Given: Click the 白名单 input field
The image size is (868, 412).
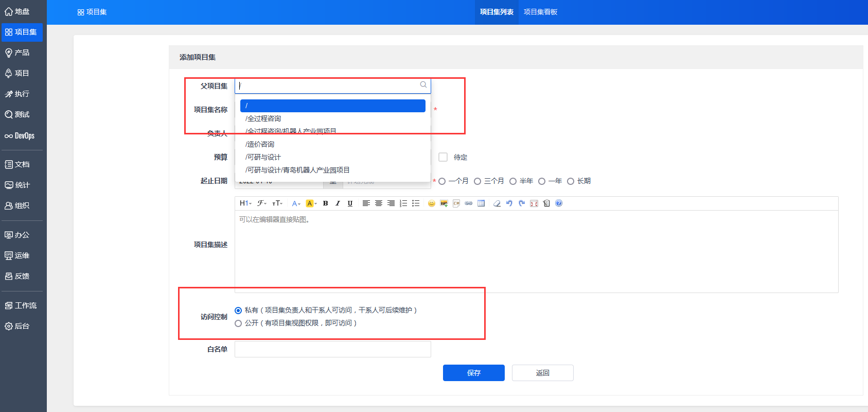Looking at the screenshot, I should [332, 349].
